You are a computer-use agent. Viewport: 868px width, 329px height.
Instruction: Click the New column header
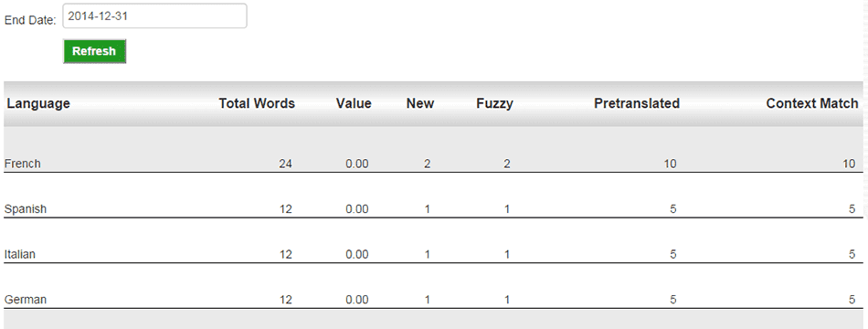pyautogui.click(x=420, y=103)
